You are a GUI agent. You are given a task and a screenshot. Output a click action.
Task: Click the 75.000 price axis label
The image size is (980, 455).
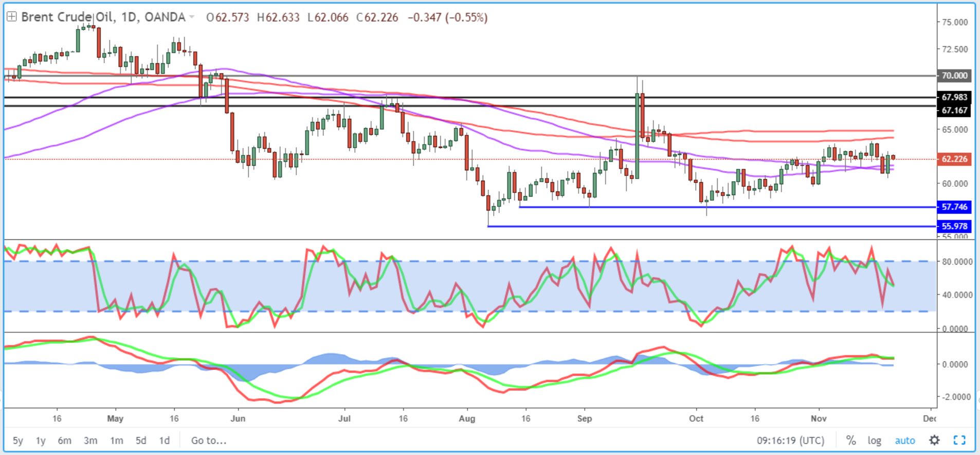coord(955,22)
